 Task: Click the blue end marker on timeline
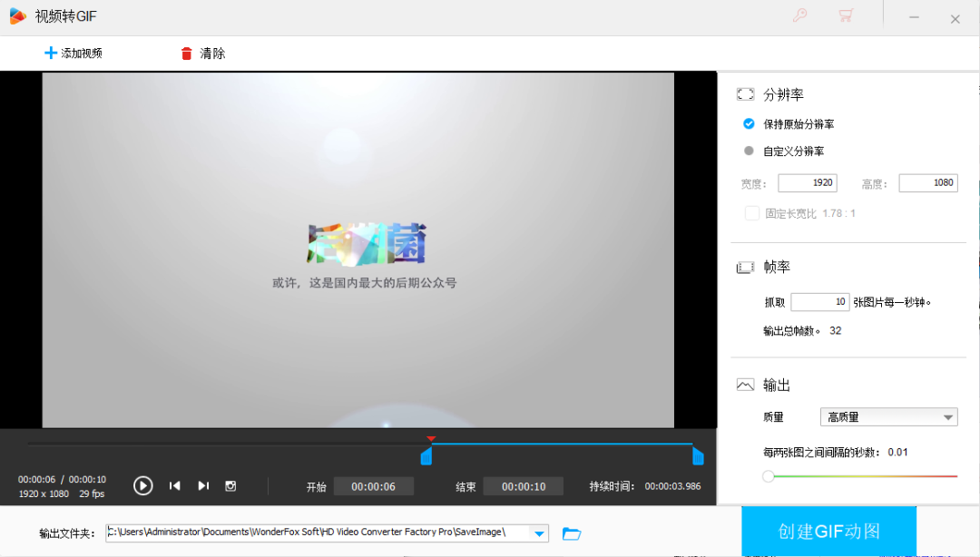698,456
